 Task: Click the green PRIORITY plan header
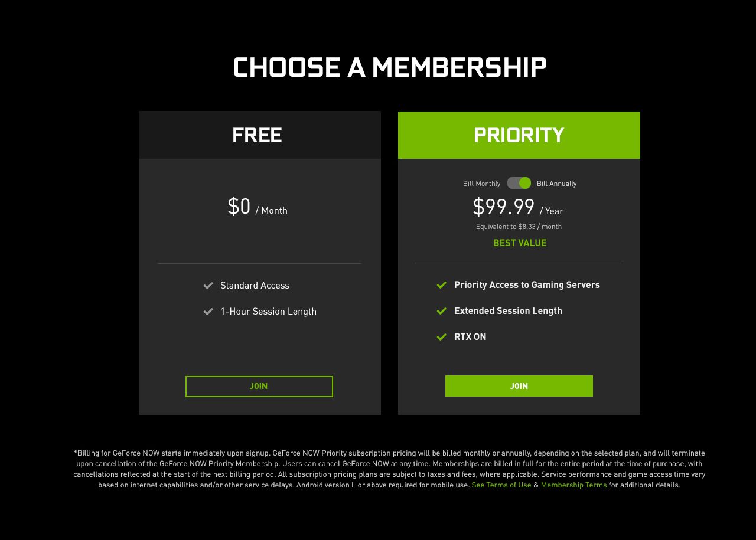(519, 135)
